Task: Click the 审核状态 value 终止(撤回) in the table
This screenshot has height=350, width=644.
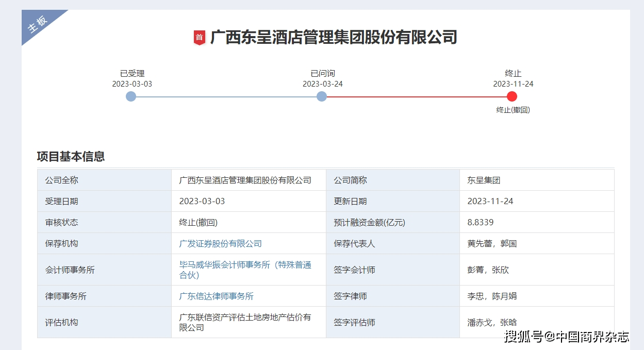Action: 199,222
